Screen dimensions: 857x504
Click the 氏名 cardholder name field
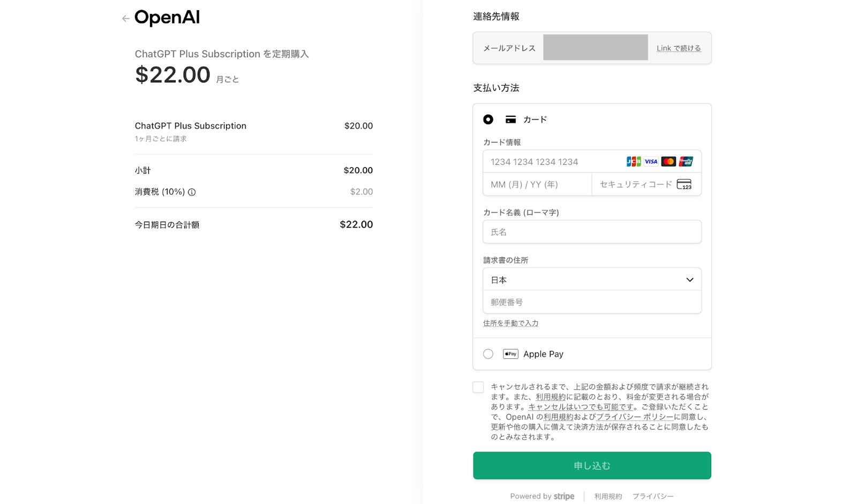(592, 232)
